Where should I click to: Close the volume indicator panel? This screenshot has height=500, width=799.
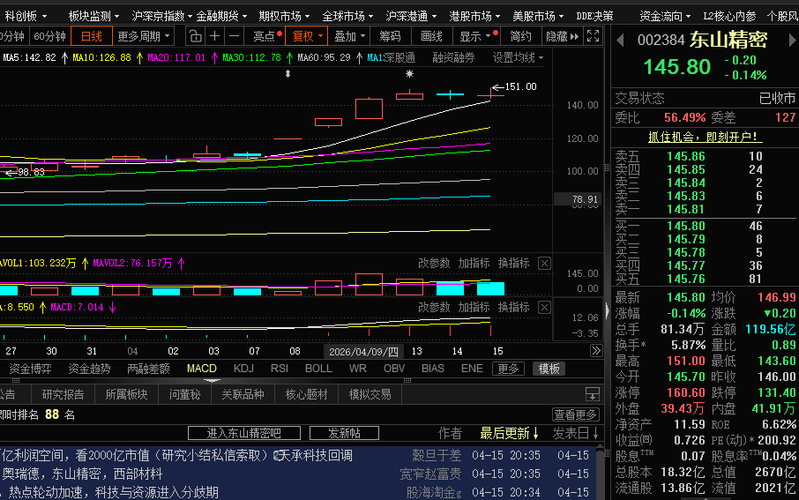pyautogui.click(x=544, y=264)
